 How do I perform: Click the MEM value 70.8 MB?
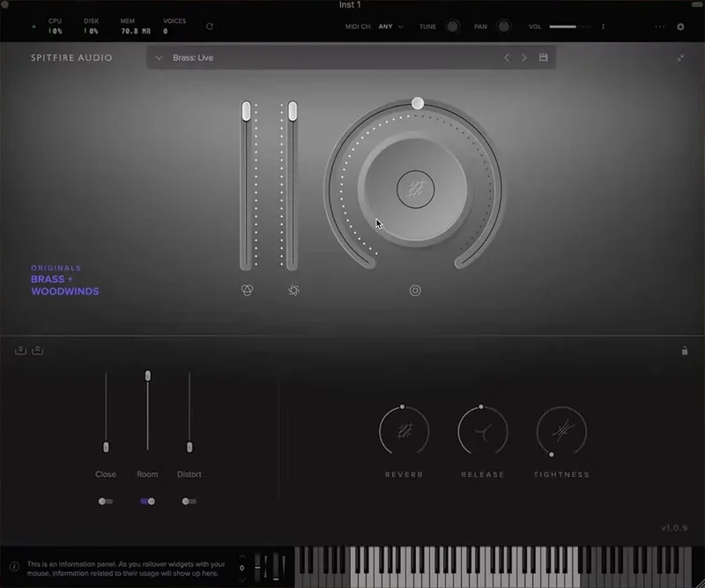[x=136, y=31]
